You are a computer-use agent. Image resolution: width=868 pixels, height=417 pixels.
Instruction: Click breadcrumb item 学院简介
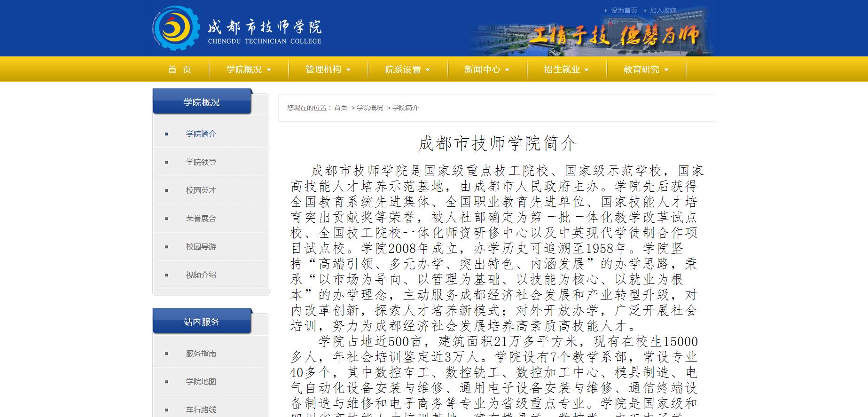[406, 108]
